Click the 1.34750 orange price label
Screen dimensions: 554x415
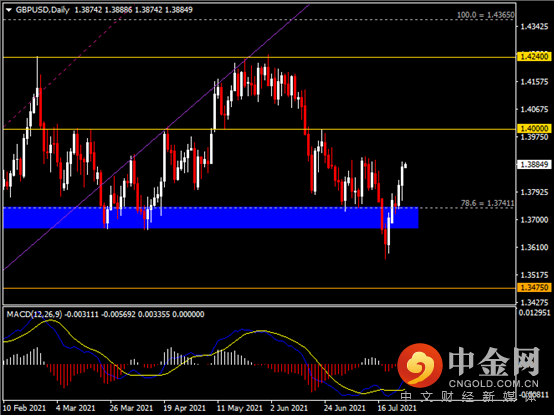click(534, 287)
